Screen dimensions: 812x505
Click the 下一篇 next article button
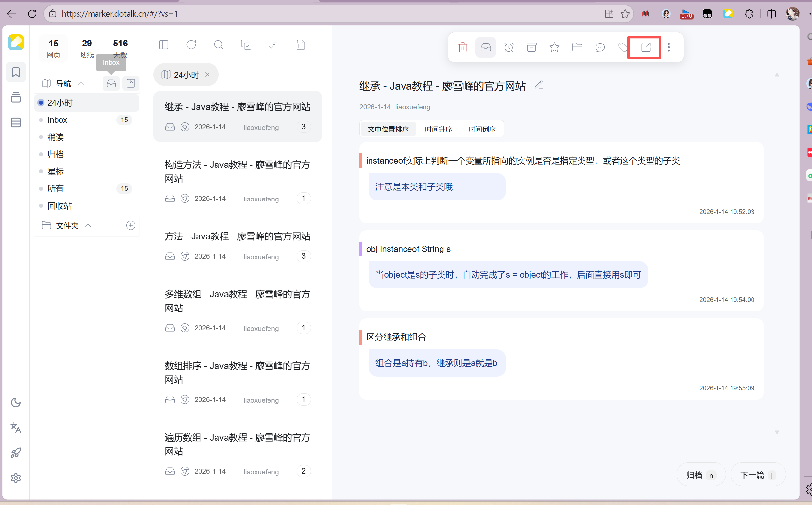point(758,475)
